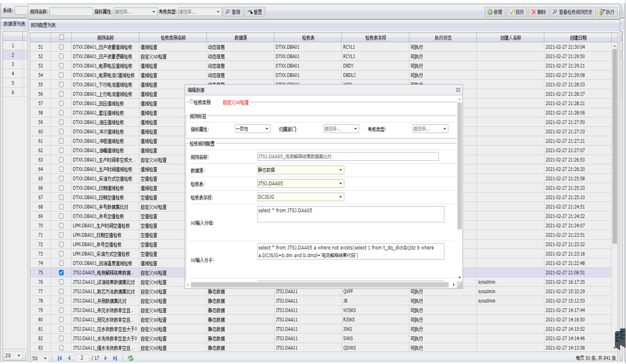Go to the first page of results

(x=60, y=358)
